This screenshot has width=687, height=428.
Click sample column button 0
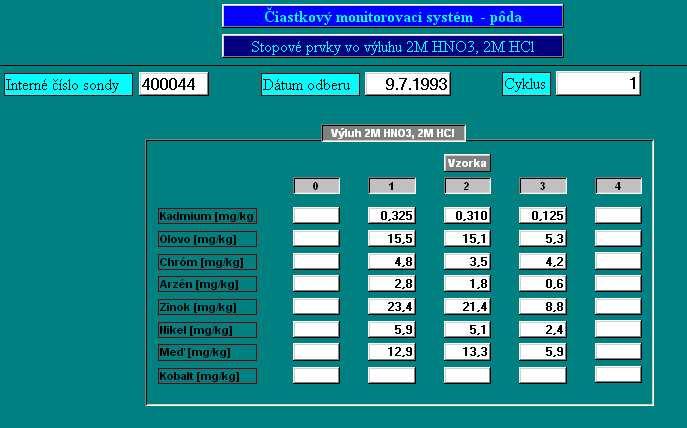pos(316,186)
